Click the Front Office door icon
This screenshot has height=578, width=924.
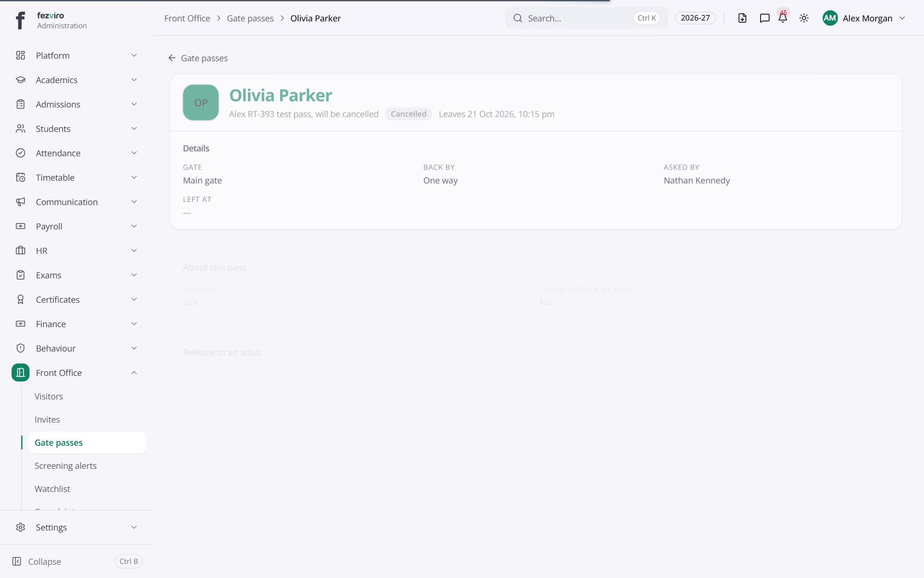(21, 372)
